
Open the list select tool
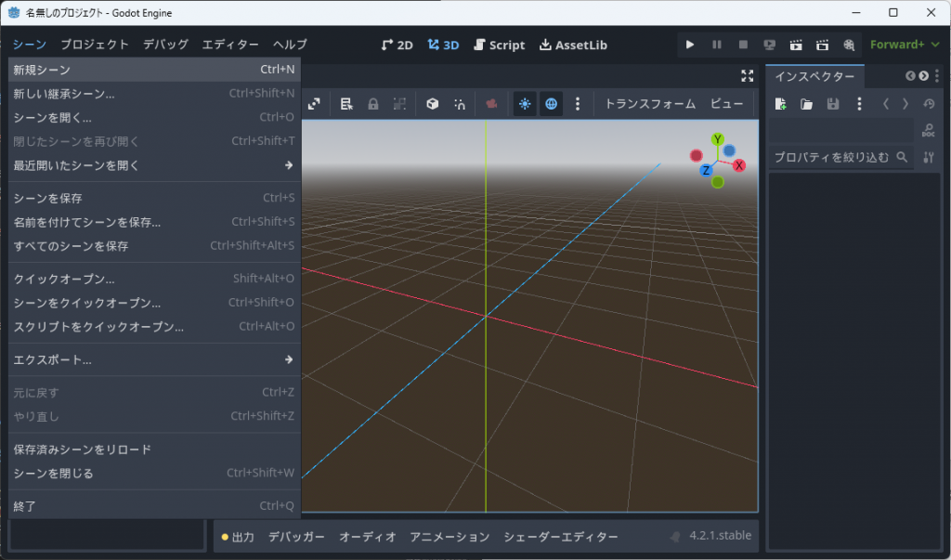click(x=346, y=104)
